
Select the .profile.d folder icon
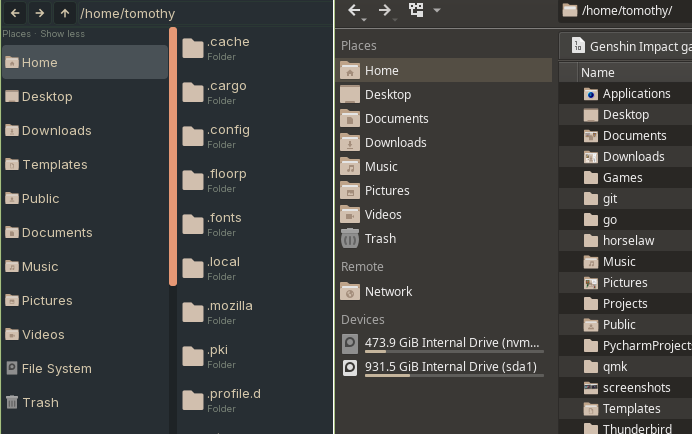[193, 400]
